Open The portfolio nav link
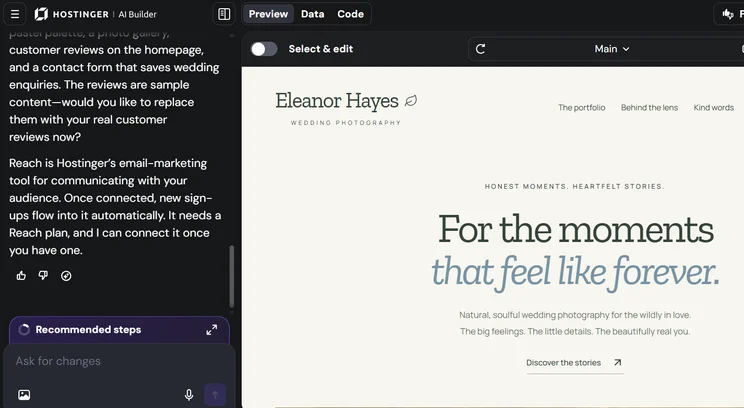This screenshot has height=408, width=744. click(581, 108)
